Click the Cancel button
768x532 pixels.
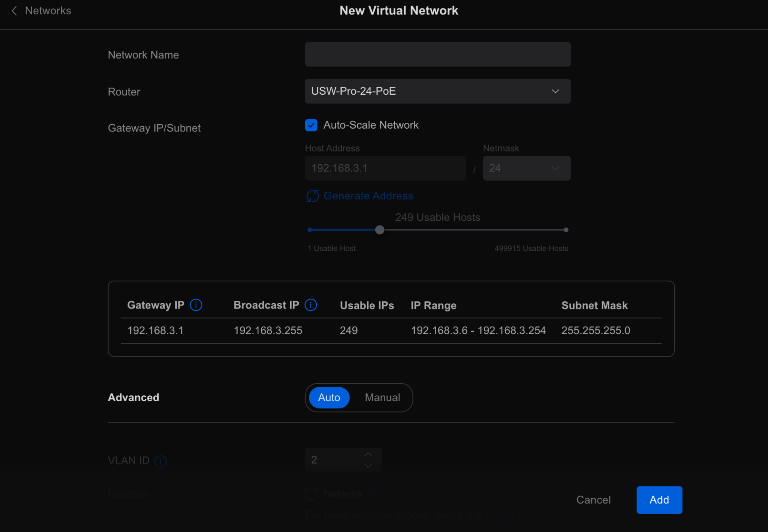[593, 499]
